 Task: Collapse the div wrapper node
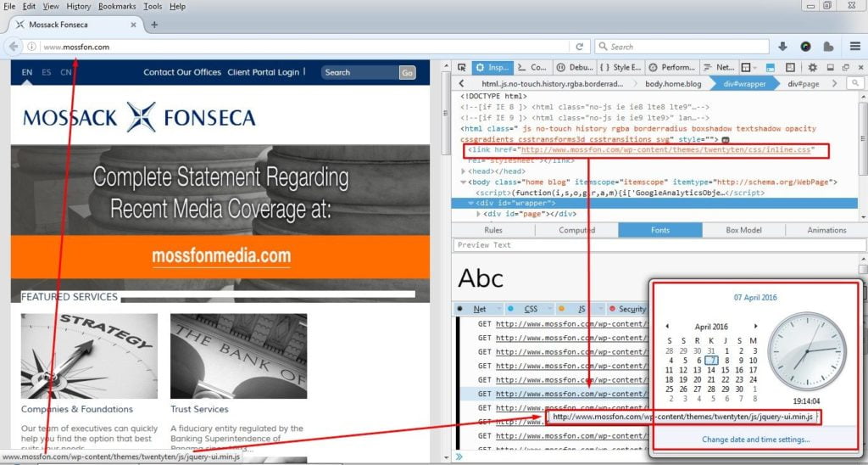471,204
